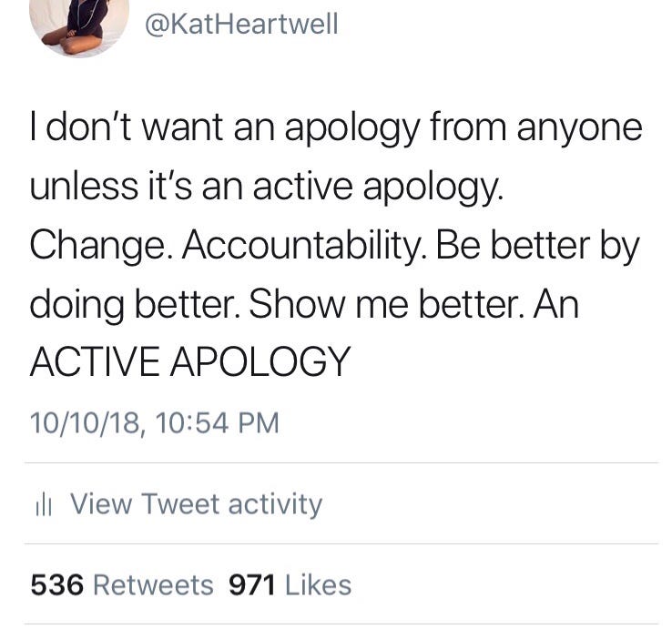The image size is (672, 639).
Task: Show the 536 Retweets list
Action: coord(122,585)
